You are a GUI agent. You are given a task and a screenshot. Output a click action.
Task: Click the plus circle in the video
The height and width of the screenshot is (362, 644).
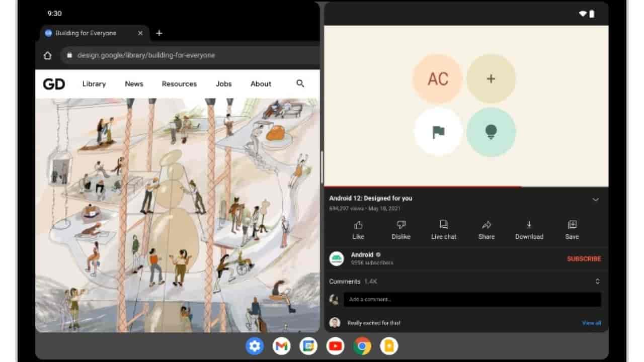click(491, 79)
